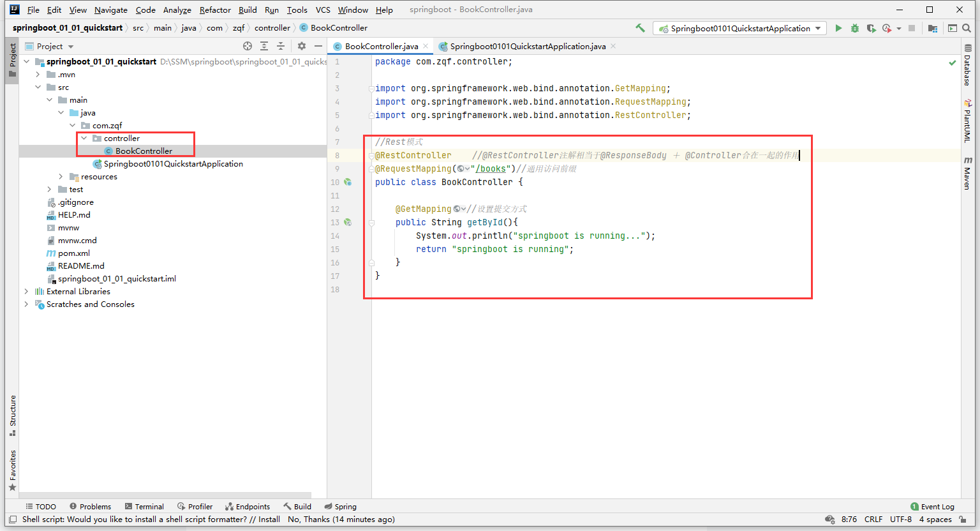Collapse the java folder arrow
The width and height of the screenshot is (980, 531).
click(61, 113)
